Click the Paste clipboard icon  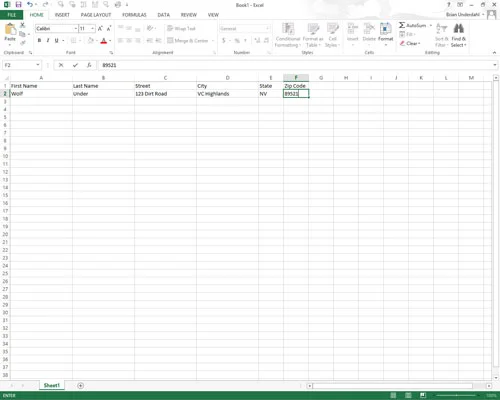(10, 29)
